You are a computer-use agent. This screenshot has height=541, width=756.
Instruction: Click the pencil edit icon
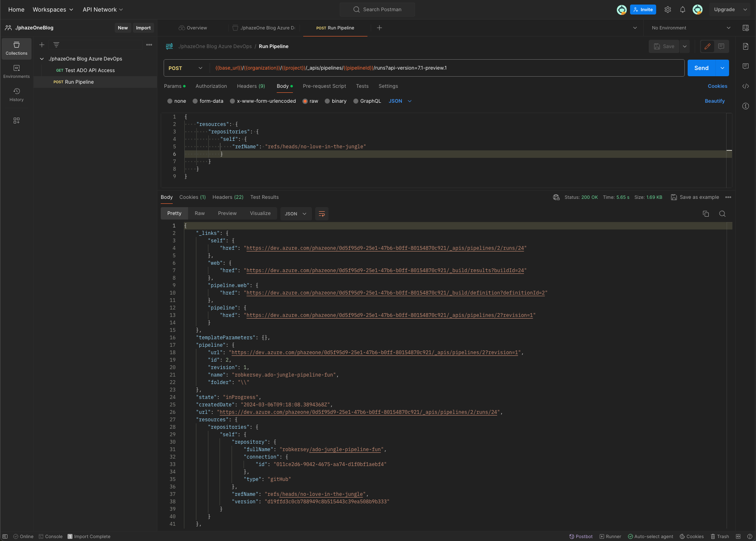(x=708, y=46)
